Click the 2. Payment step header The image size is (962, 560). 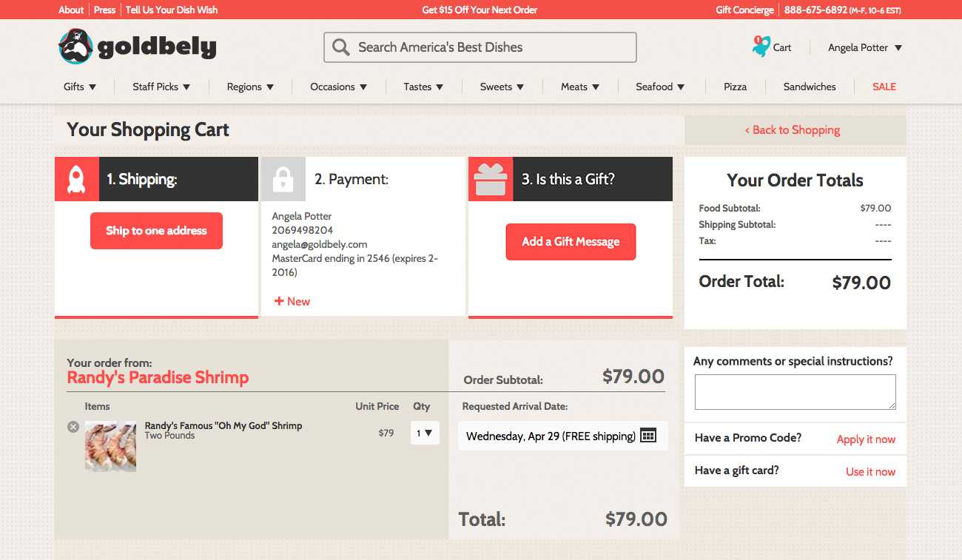click(x=363, y=179)
